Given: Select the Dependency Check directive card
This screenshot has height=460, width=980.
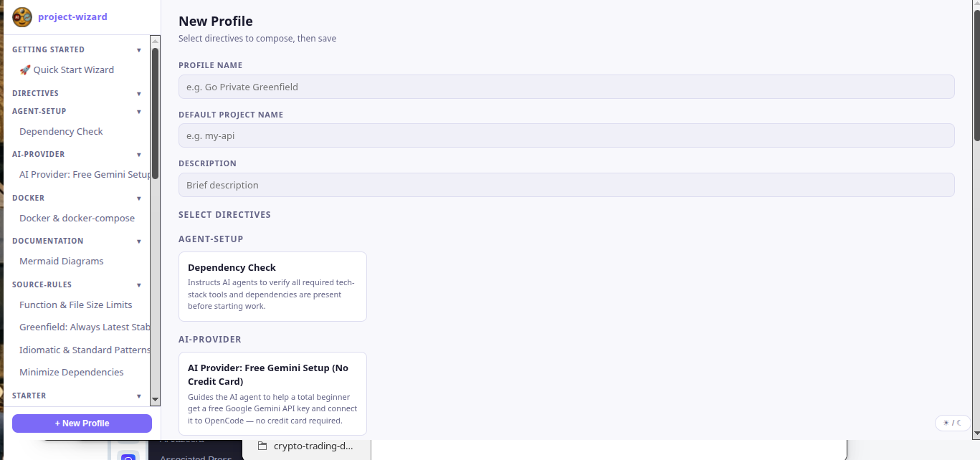Looking at the screenshot, I should coord(272,287).
